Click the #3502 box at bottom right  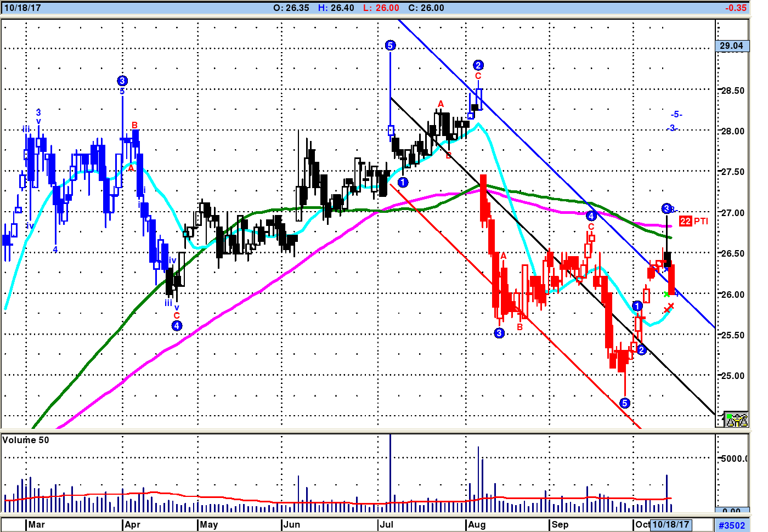[x=732, y=525]
